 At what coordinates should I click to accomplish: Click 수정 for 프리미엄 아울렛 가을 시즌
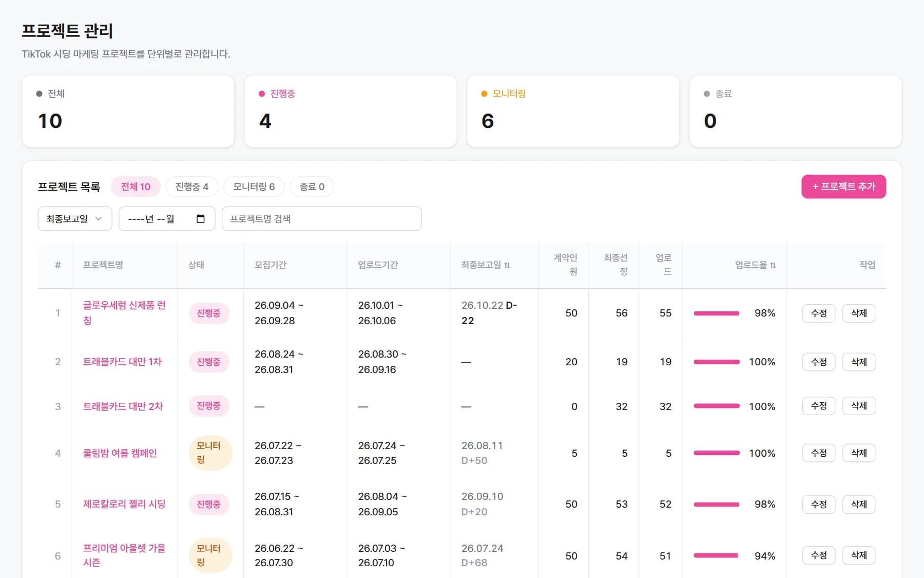pyautogui.click(x=819, y=555)
